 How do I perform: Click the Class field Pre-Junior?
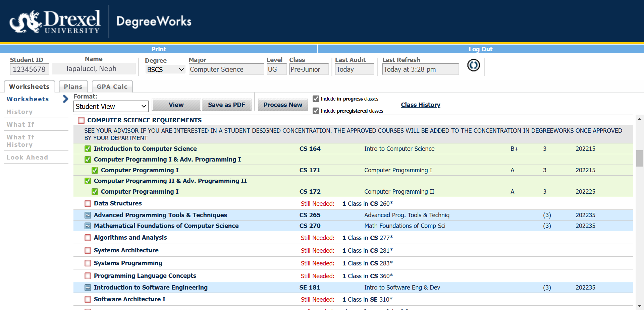(x=309, y=69)
